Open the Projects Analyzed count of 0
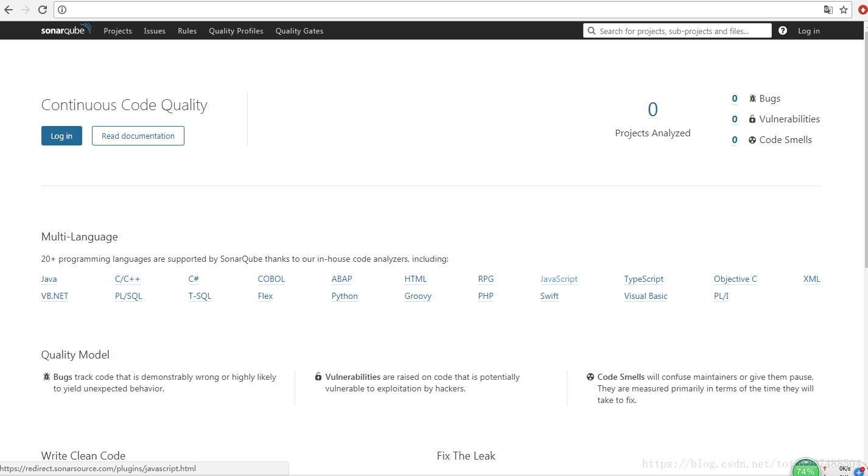Viewport: 868px width, 476px height. click(653, 110)
